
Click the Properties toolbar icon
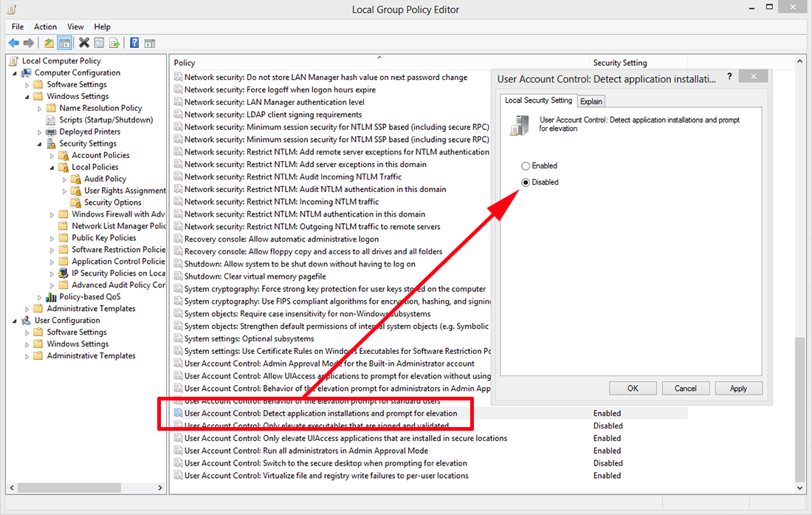point(99,43)
